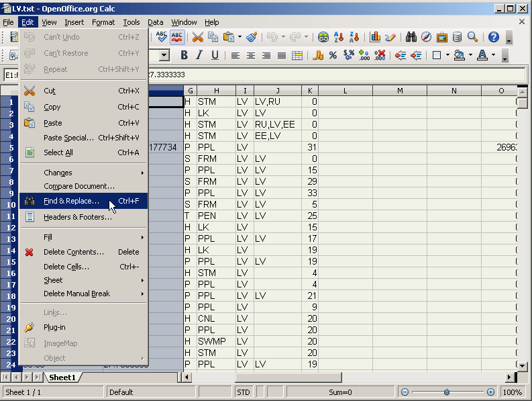
Task: Click the horizontal scrollbar thumb
Action: click(288, 377)
